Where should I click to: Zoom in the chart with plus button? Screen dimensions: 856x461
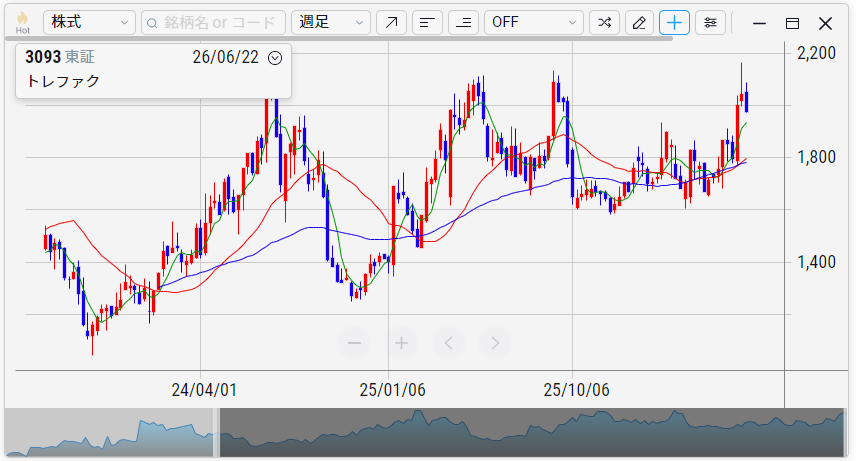(402, 343)
